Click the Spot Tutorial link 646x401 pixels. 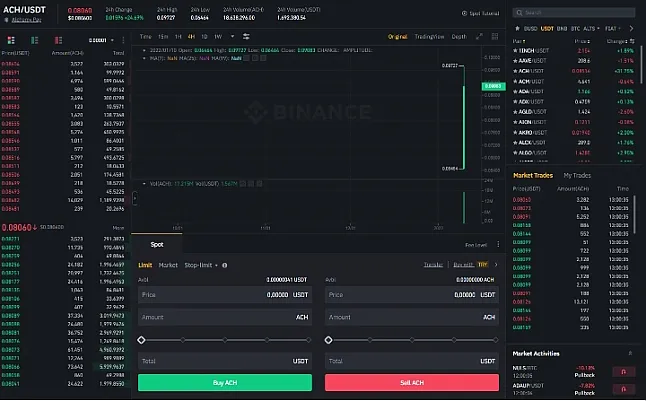[x=484, y=14]
